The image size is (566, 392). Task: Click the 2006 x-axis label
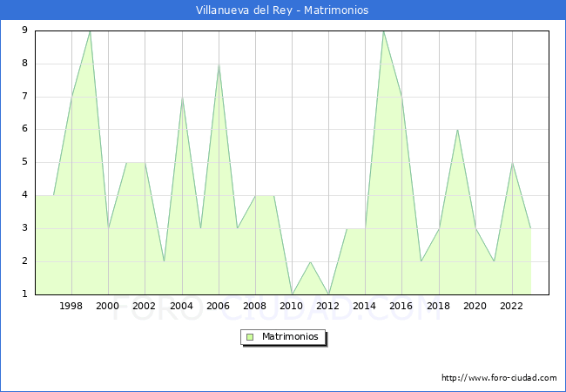coord(218,306)
